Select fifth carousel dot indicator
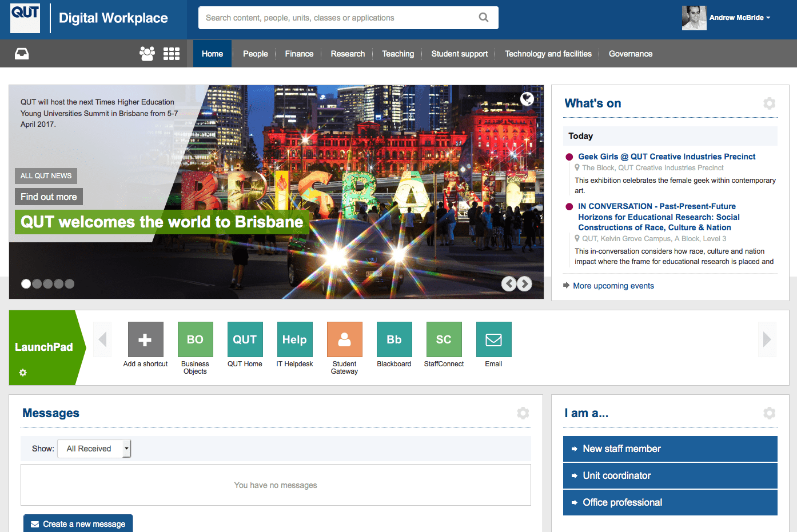Screen dimensions: 797x532 (x=69, y=283)
